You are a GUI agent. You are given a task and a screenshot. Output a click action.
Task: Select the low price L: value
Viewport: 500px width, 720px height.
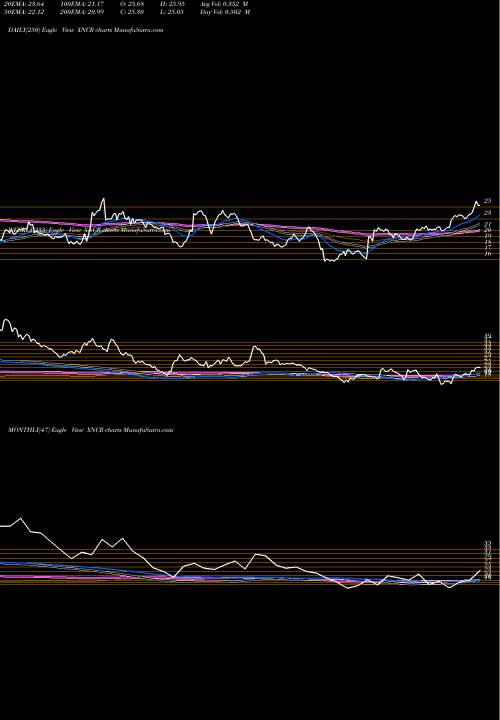pyautogui.click(x=172, y=12)
